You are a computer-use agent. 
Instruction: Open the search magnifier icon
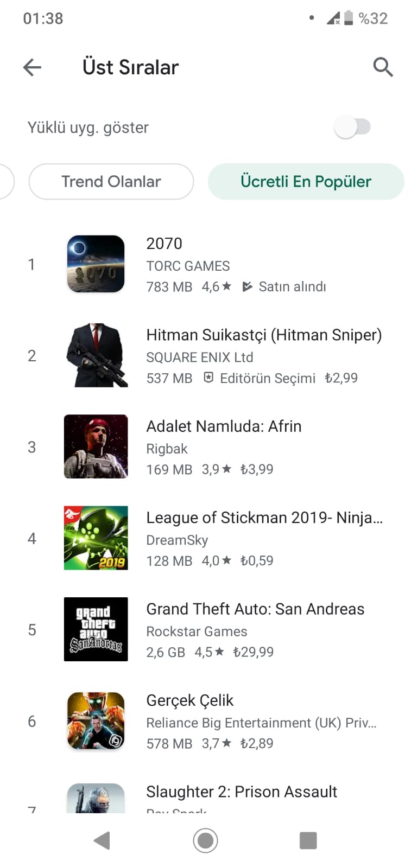383,67
